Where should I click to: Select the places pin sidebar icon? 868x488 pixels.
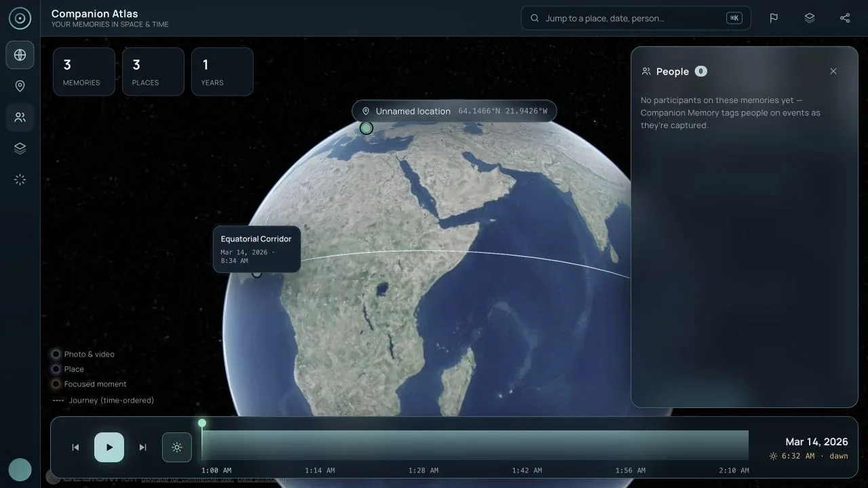(20, 86)
